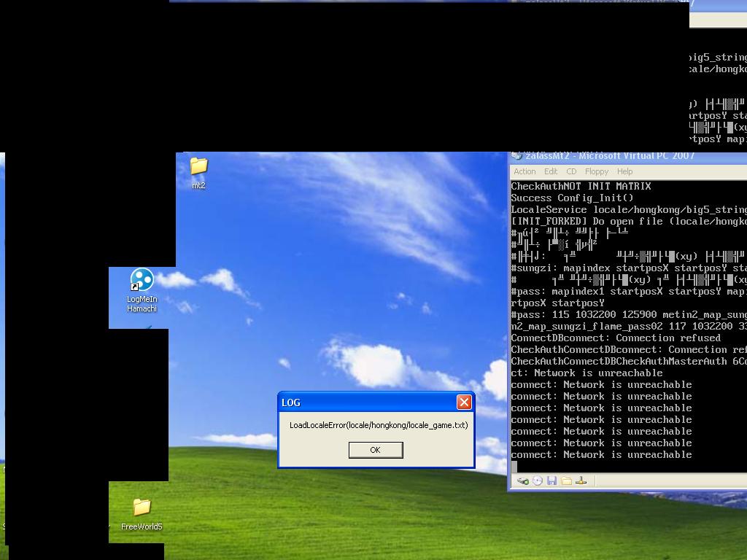
Task: Select the mt2 folder on desktop
Action: coord(198,174)
